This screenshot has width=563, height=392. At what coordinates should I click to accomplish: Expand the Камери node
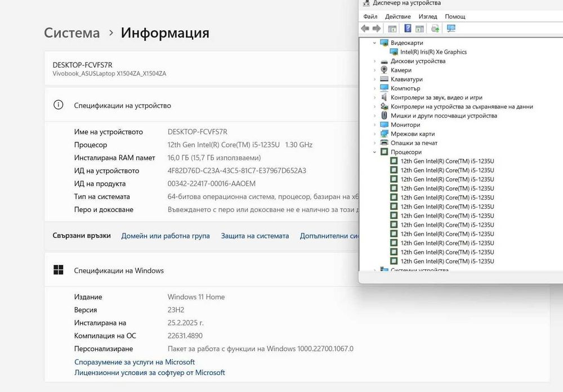pyautogui.click(x=374, y=70)
